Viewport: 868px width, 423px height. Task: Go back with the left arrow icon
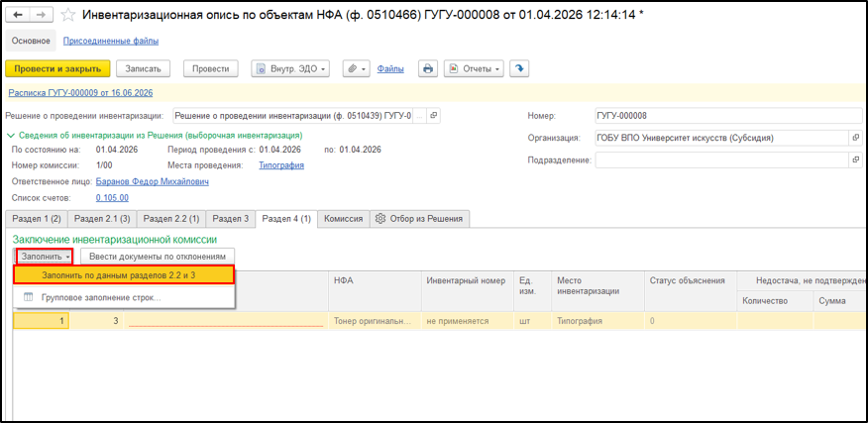pyautogui.click(x=17, y=15)
